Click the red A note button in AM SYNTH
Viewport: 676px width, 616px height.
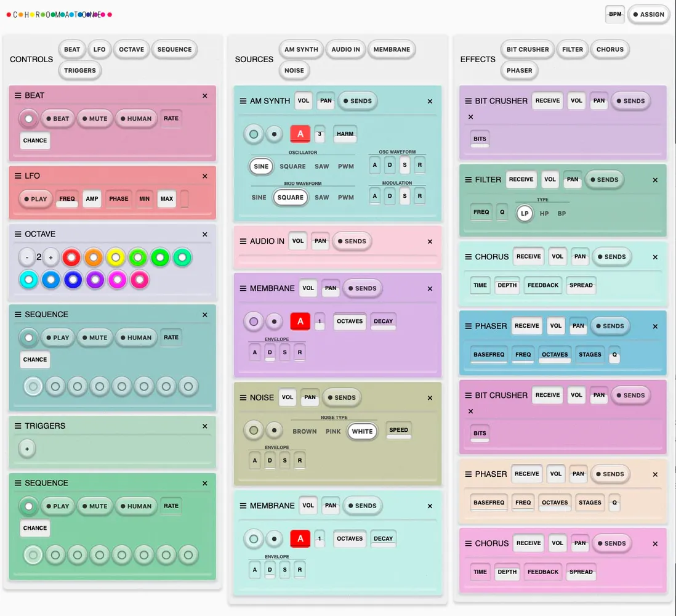point(300,134)
